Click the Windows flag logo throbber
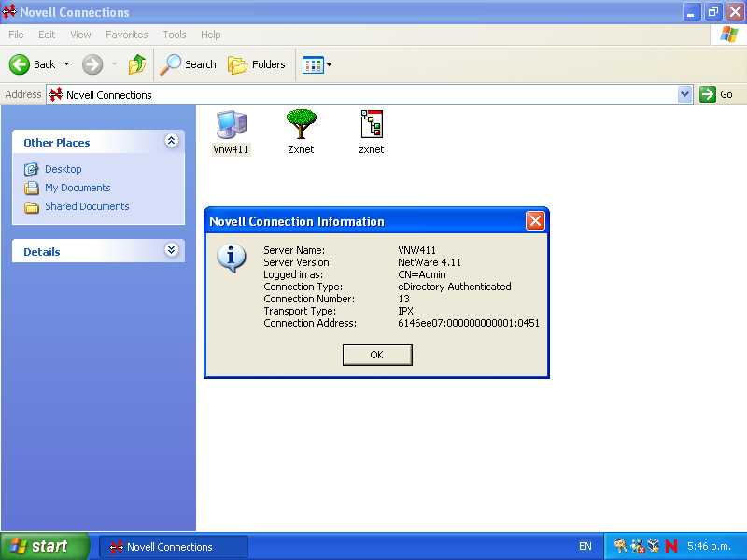This screenshot has width=747, height=560. (x=729, y=35)
